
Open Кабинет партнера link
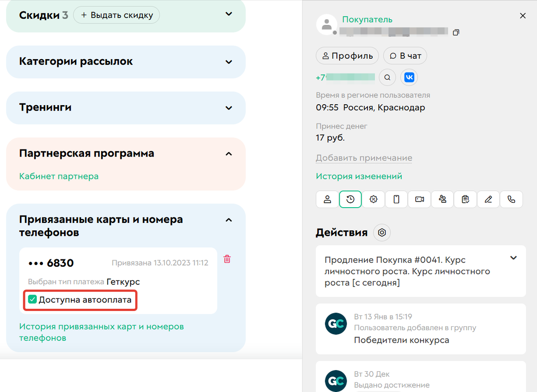tap(58, 176)
